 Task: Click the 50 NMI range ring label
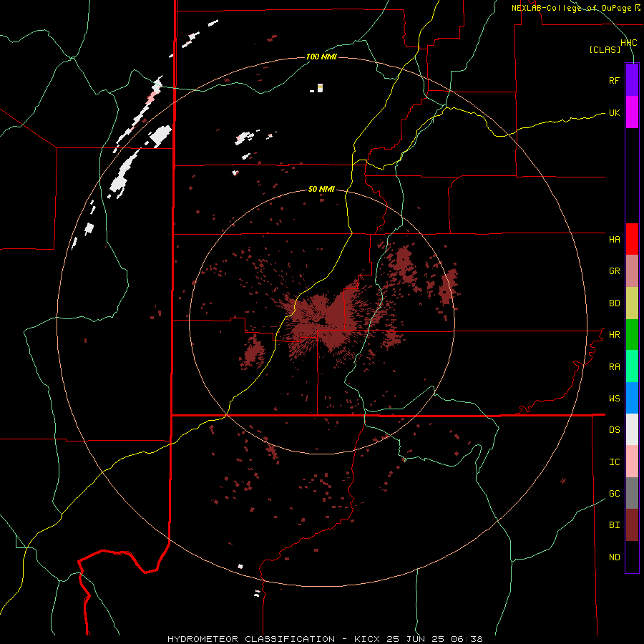click(x=321, y=190)
